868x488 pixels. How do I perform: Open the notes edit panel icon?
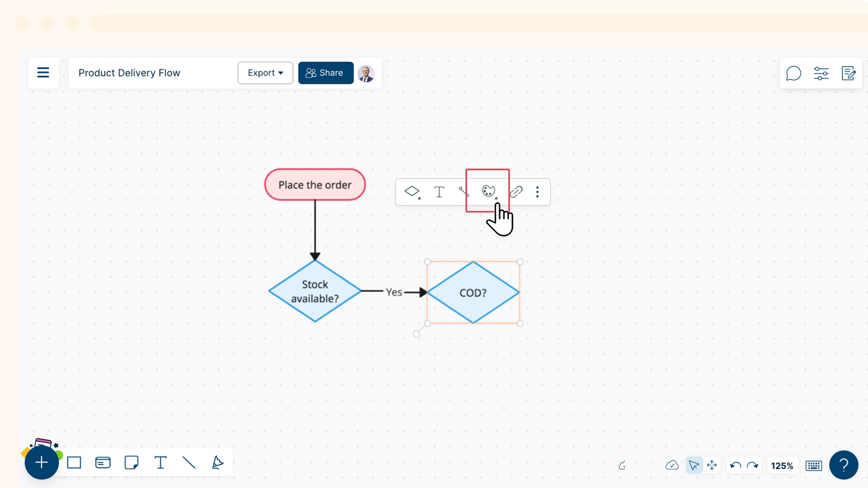pos(848,73)
